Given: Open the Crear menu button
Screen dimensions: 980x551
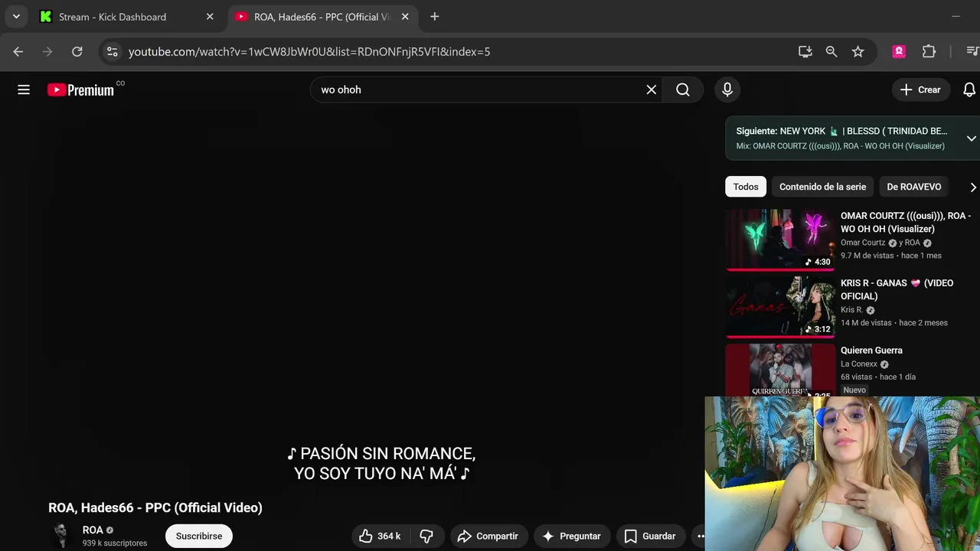Looking at the screenshot, I should (921, 90).
